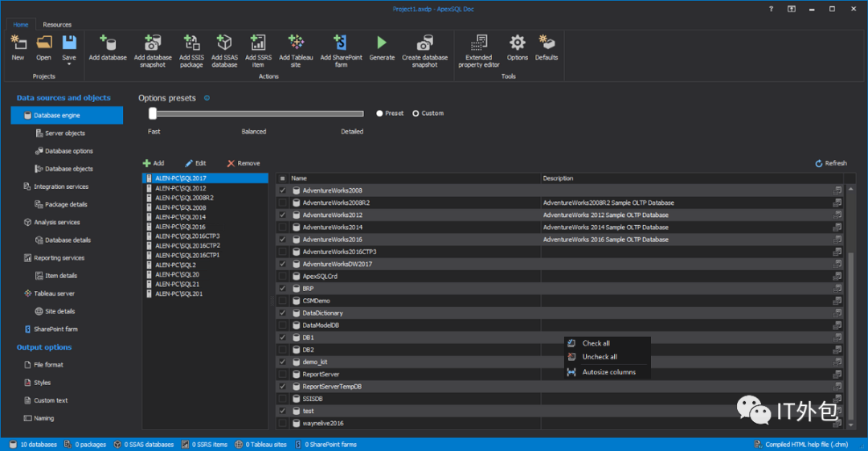Switch to the Resources tab
This screenshot has width=868, height=451.
pyautogui.click(x=57, y=25)
